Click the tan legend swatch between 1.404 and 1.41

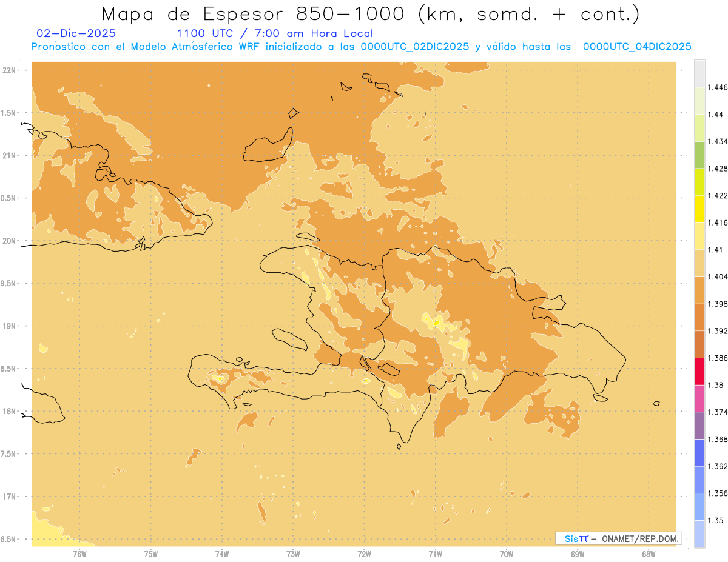coord(699,263)
